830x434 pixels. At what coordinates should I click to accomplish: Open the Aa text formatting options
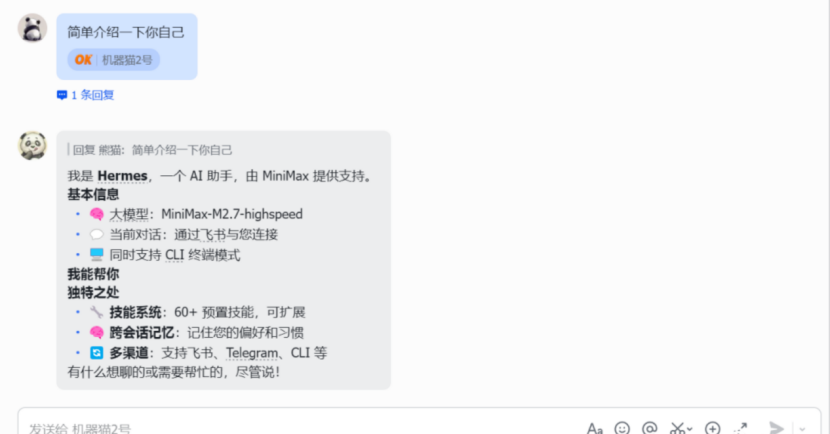594,428
